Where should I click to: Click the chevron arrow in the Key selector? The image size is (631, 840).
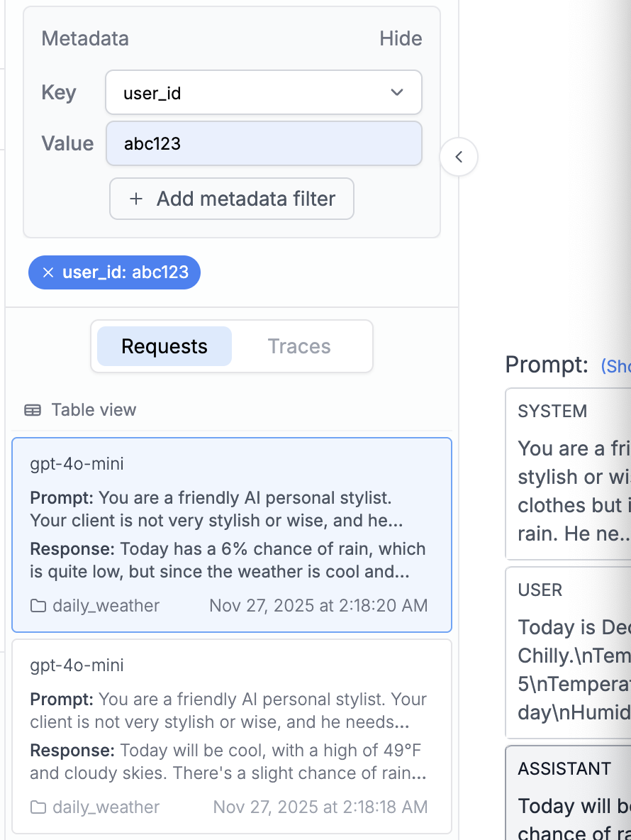coord(397,92)
